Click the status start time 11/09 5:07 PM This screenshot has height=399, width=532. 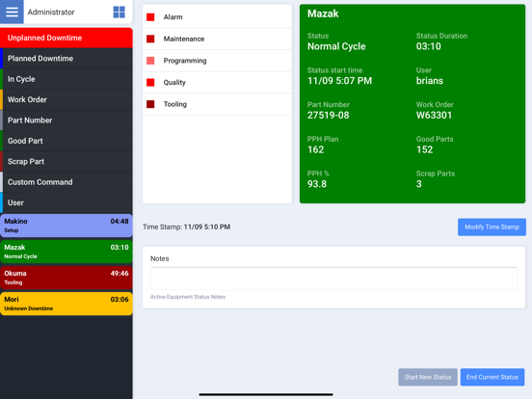point(339,81)
